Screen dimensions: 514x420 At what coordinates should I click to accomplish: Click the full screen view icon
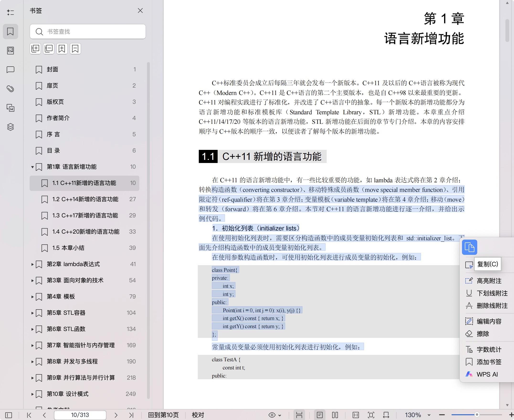coord(371,415)
